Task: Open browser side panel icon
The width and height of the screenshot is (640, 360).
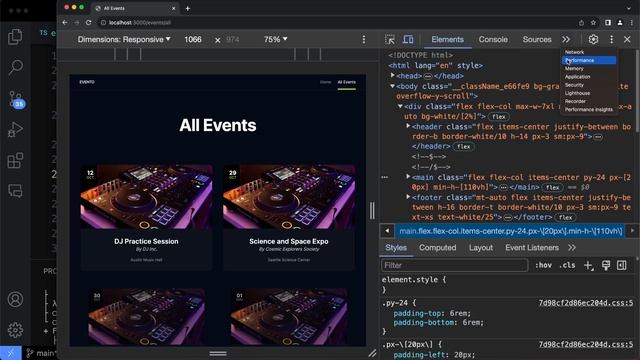Action: pyautogui.click(x=608, y=23)
